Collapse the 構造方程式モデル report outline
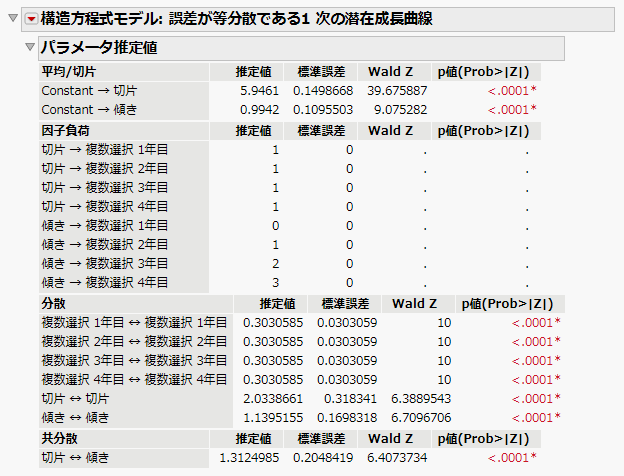 click(13, 18)
